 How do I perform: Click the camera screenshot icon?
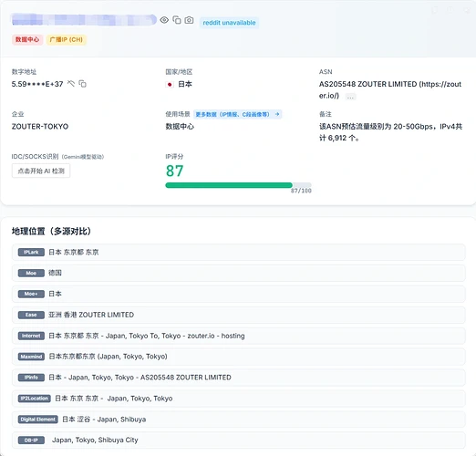point(189,20)
